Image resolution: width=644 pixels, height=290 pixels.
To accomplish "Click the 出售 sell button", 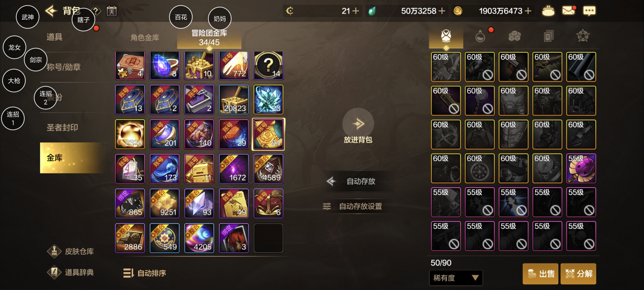I will pyautogui.click(x=540, y=274).
